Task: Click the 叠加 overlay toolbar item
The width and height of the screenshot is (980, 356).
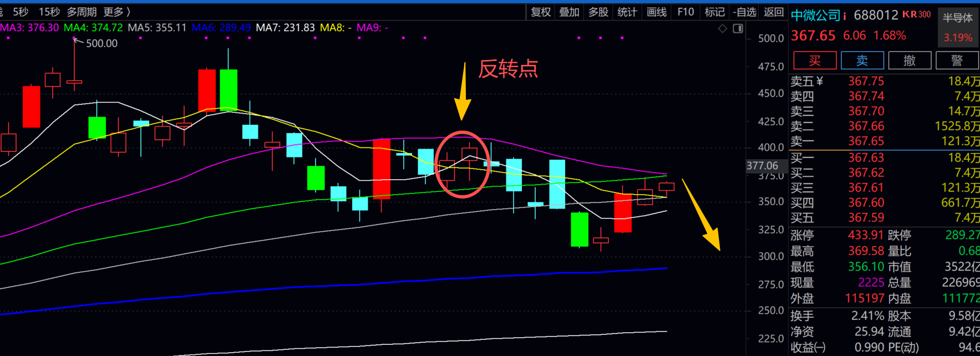Action: coord(569,12)
